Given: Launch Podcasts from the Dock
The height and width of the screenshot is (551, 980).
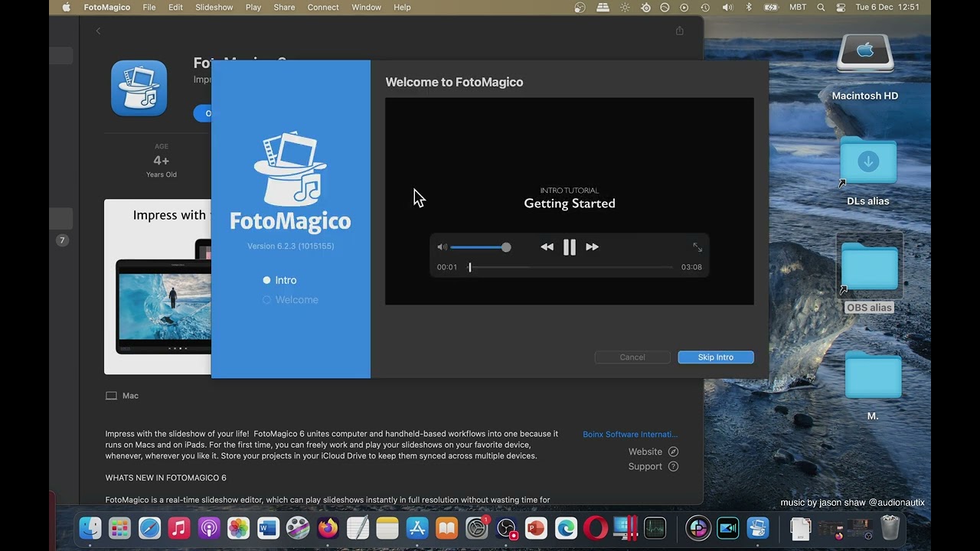Looking at the screenshot, I should coord(209,528).
